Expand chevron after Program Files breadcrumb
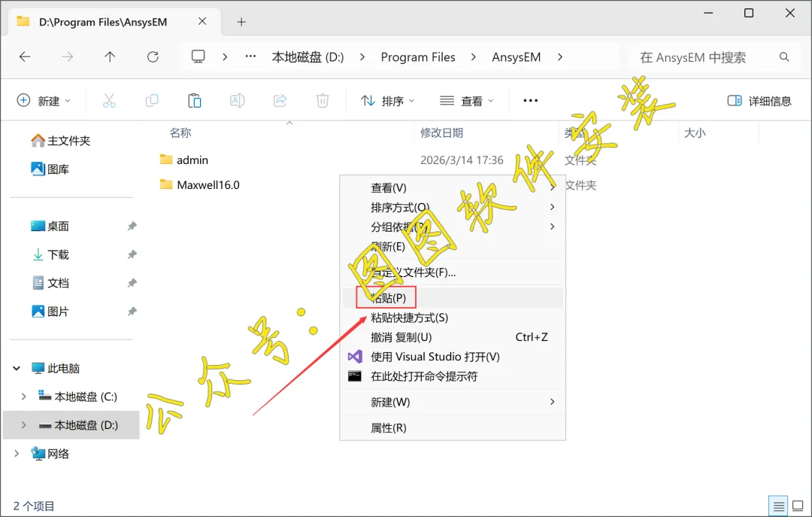The height and width of the screenshot is (517, 812). pos(474,57)
